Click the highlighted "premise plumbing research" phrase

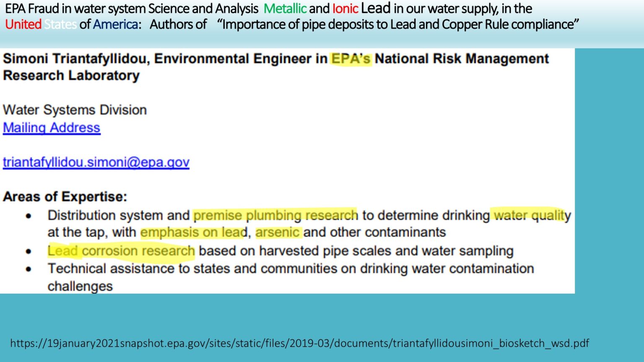point(275,215)
